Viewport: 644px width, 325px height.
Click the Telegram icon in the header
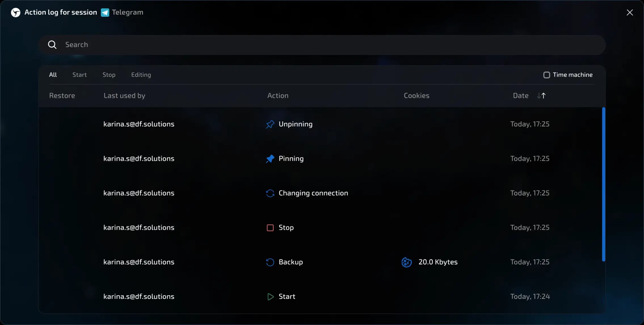point(104,12)
